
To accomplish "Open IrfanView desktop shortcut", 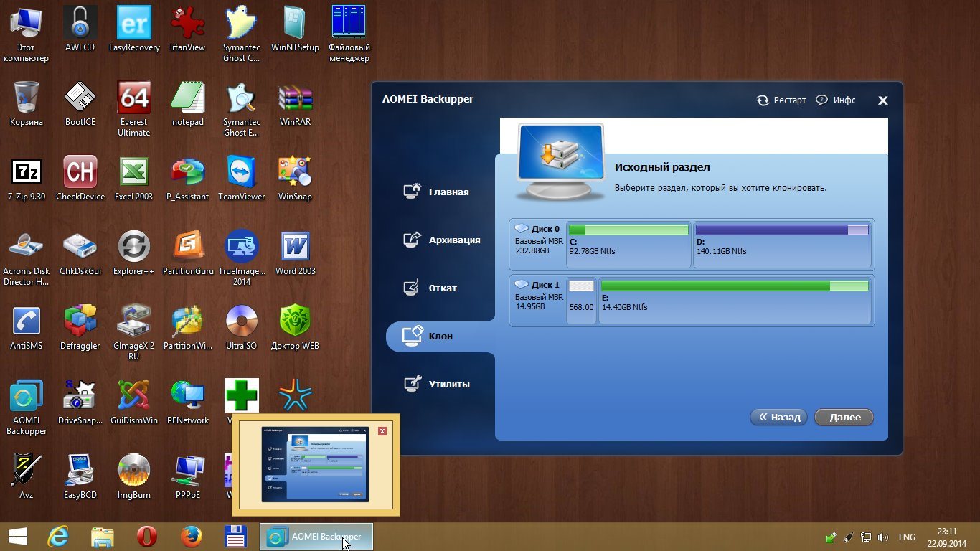I will (x=188, y=29).
